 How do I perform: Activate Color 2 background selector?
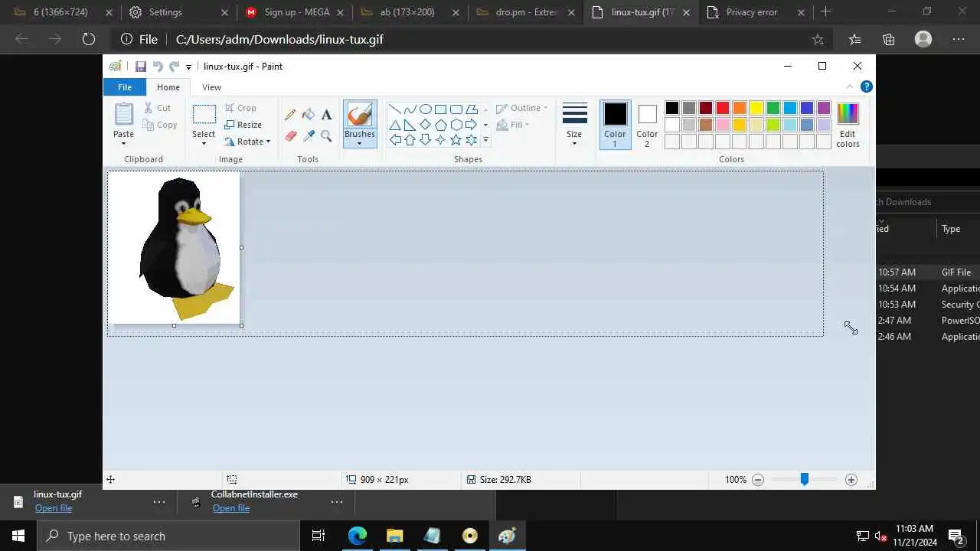pos(647,125)
